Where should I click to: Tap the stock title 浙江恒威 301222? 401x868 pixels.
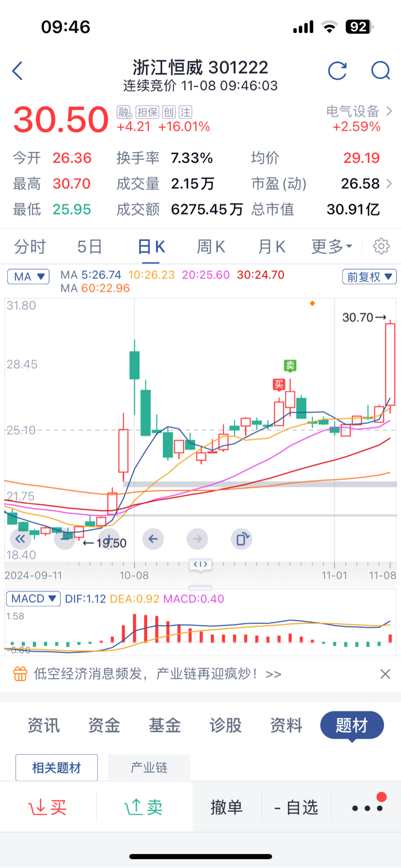[200, 67]
